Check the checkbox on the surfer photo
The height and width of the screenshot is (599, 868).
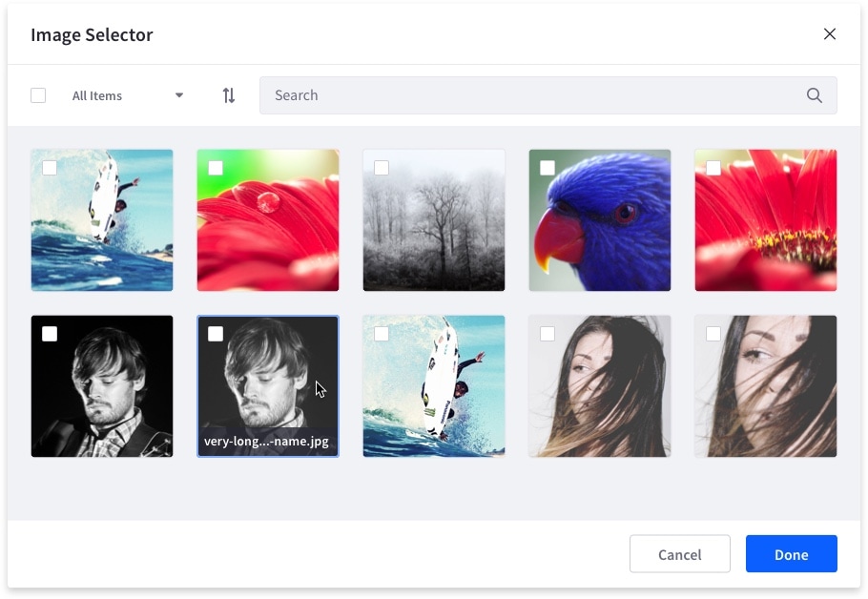tap(50, 168)
